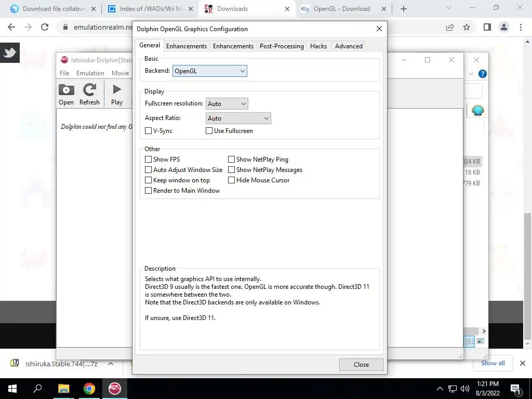Open a new Chrome tab
This screenshot has height=399, width=532.
pyautogui.click(x=403, y=9)
